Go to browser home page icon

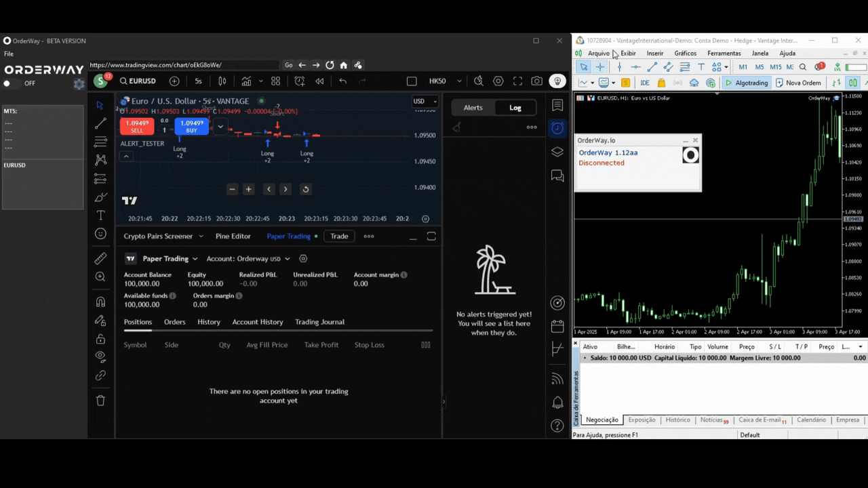pos(344,65)
